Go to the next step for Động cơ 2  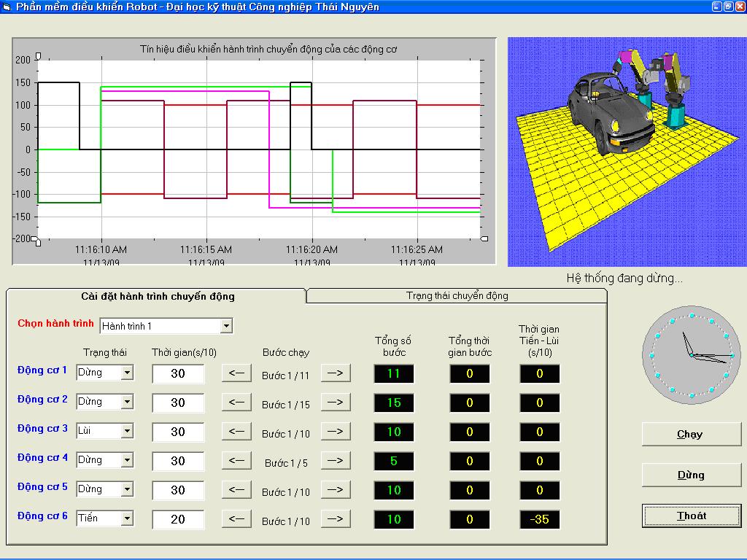coord(336,402)
